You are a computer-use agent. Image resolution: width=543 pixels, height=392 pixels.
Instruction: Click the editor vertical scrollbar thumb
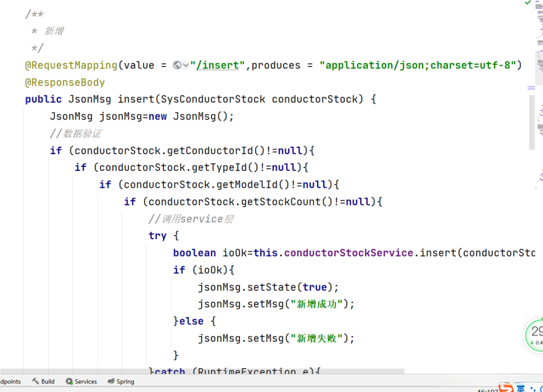[532, 122]
